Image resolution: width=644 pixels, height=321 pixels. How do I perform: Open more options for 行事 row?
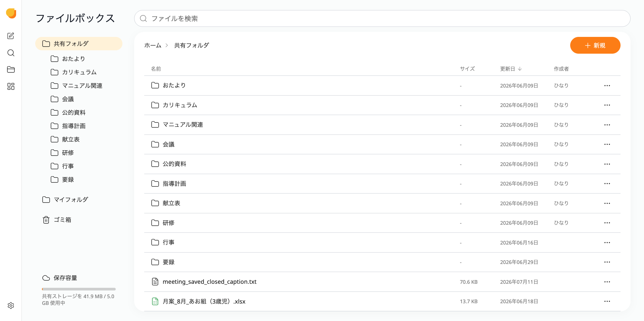click(x=607, y=243)
